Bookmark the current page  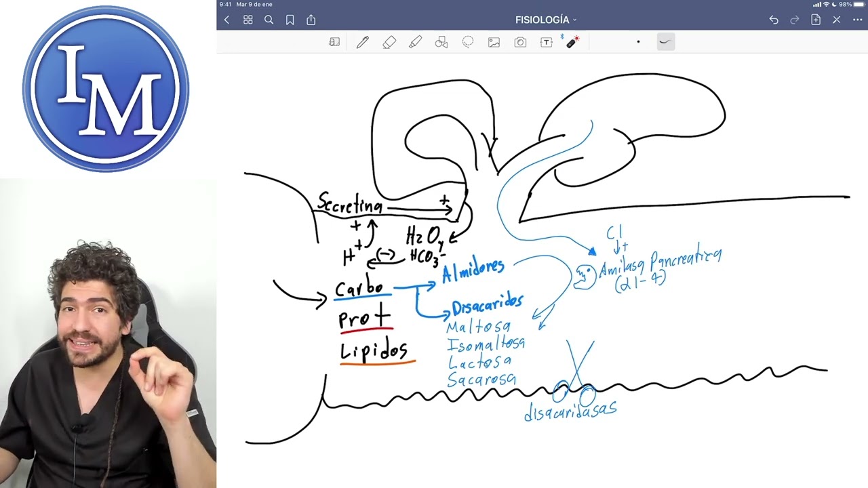tap(290, 20)
